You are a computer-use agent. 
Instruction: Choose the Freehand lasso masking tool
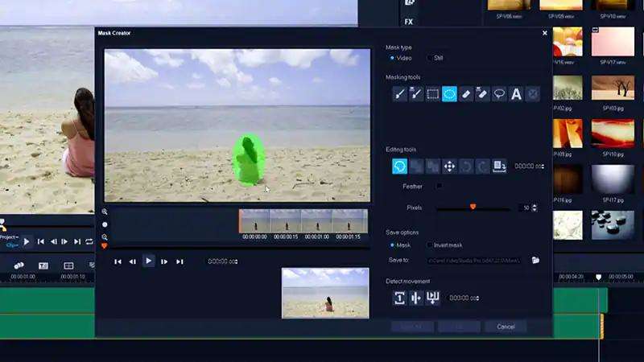click(499, 94)
